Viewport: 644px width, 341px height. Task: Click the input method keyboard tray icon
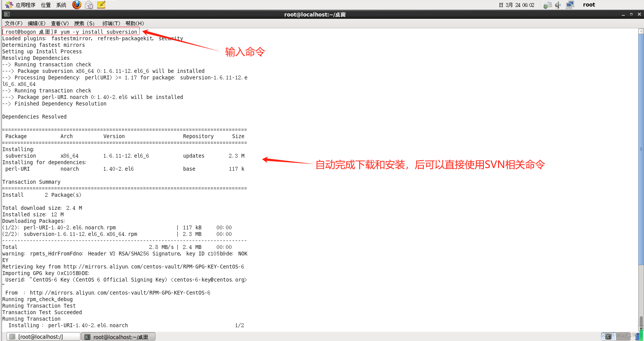548,5
